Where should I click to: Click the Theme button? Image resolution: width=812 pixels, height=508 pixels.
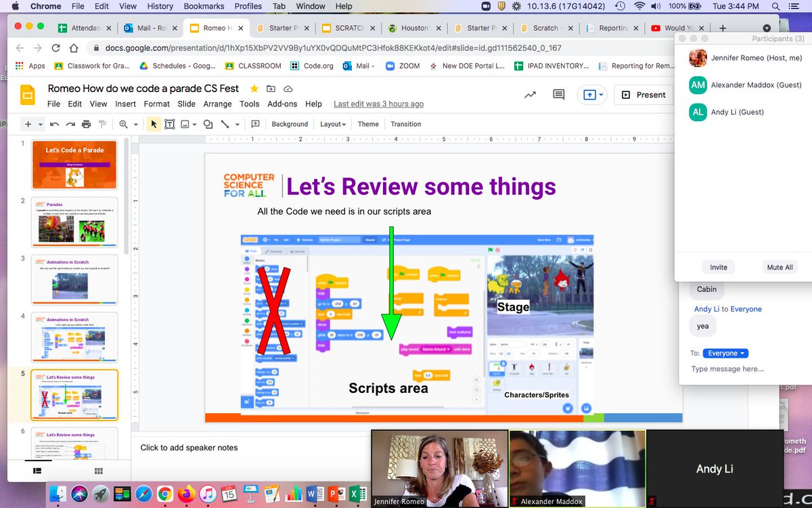point(368,125)
